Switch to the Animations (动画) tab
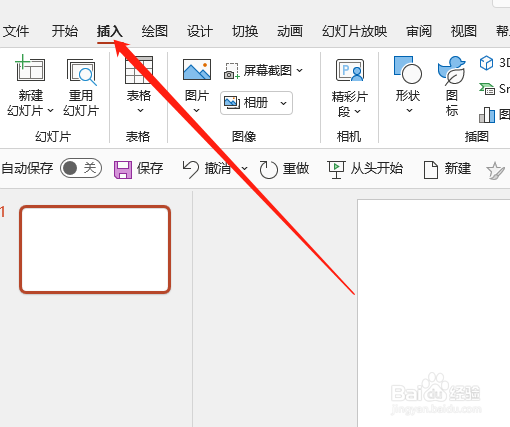The height and width of the screenshot is (427, 510). tap(290, 31)
